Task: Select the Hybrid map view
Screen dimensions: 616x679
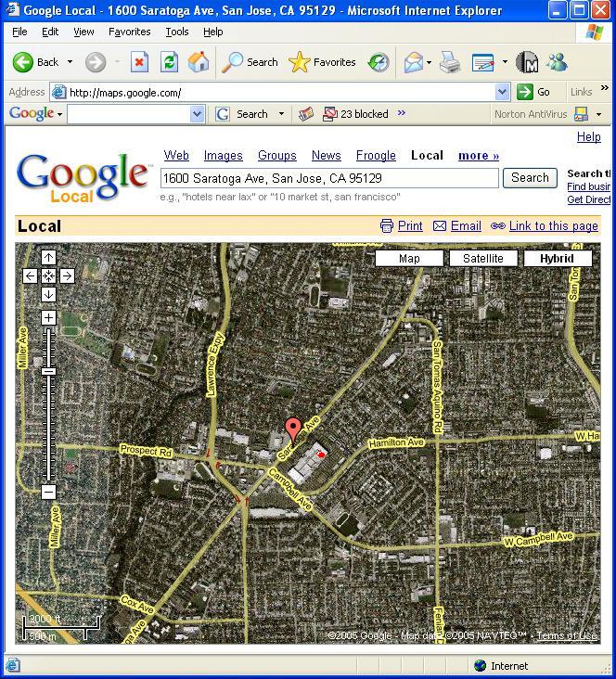Action: [x=557, y=259]
